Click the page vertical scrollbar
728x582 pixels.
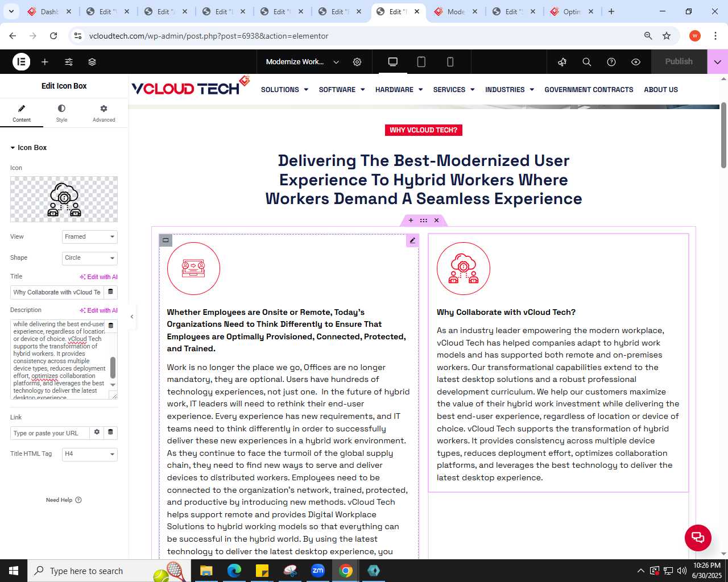[723, 135]
